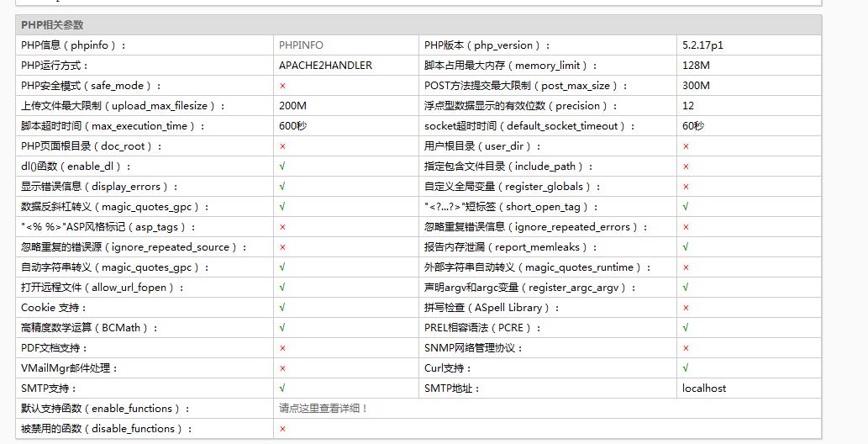
Task: Click the 脚本超时时间 label
Action: [113, 126]
